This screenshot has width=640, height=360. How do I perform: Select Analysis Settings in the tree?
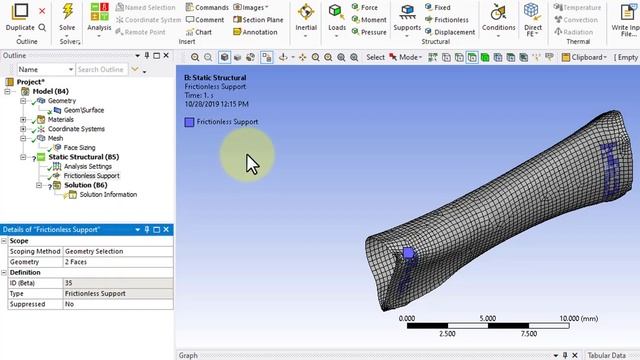click(87, 167)
